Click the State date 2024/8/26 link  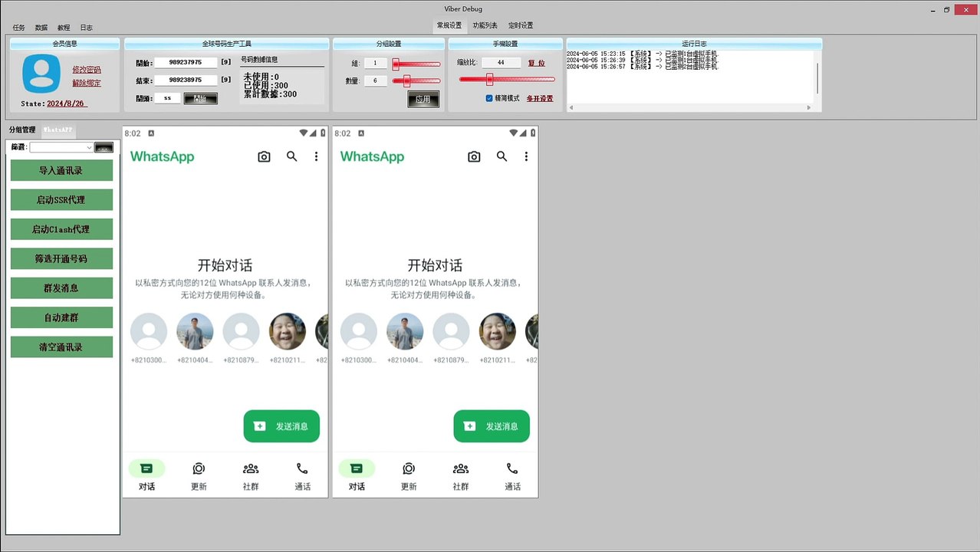tap(67, 103)
